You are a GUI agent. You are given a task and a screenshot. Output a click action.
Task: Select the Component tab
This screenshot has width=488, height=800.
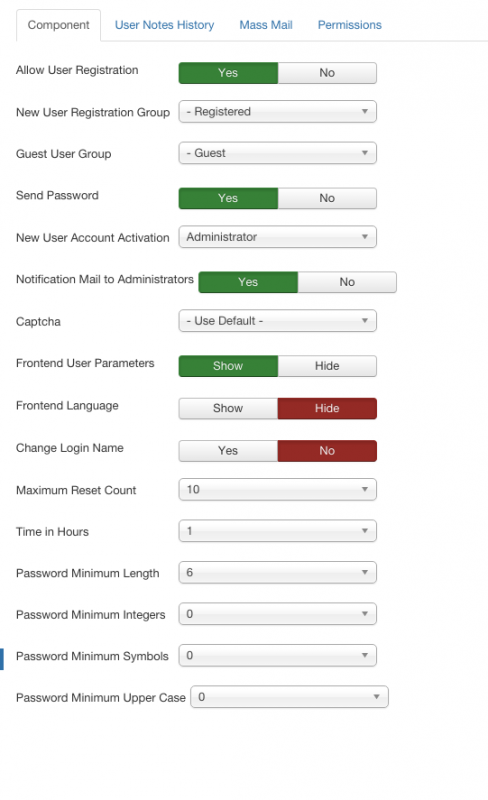click(58, 25)
